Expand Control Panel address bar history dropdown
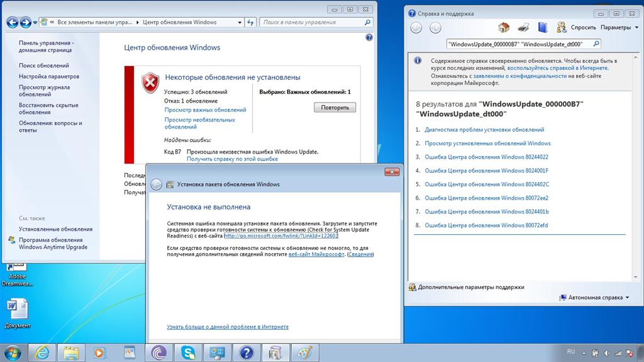The width and height of the screenshot is (644, 362). (240, 23)
